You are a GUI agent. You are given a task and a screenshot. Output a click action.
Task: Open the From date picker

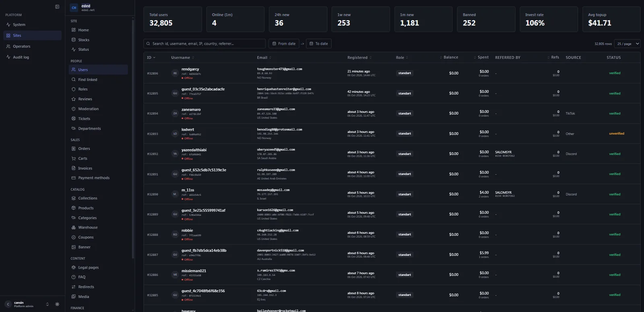click(x=284, y=43)
